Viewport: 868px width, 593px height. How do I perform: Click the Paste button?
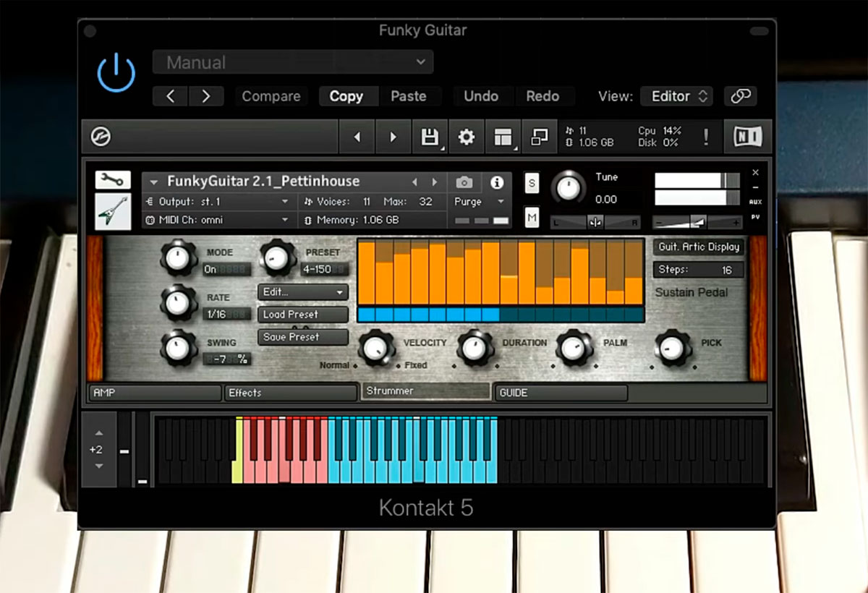coord(409,96)
